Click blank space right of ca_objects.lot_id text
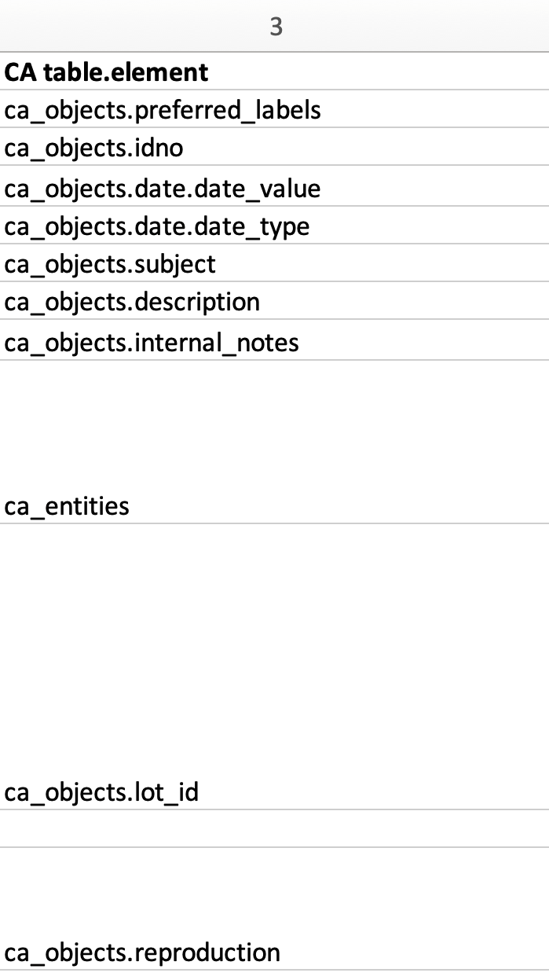 click(369, 792)
